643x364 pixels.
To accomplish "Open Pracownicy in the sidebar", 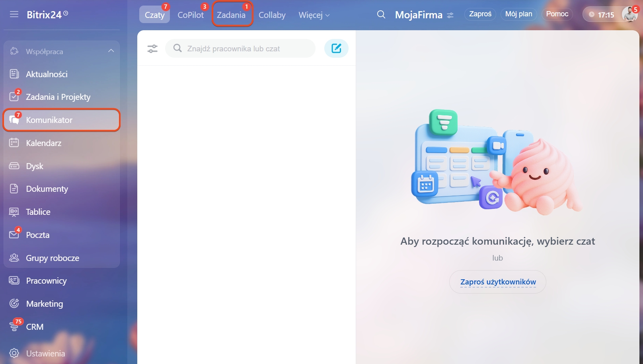I will (x=62, y=281).
